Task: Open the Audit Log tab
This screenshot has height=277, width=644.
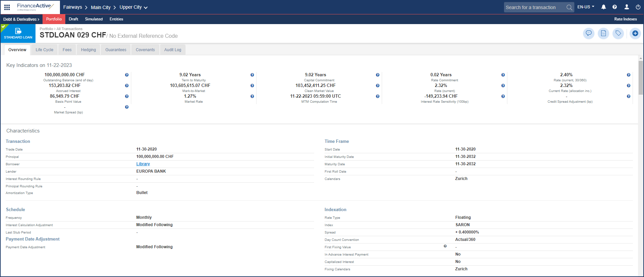Action: [x=172, y=50]
